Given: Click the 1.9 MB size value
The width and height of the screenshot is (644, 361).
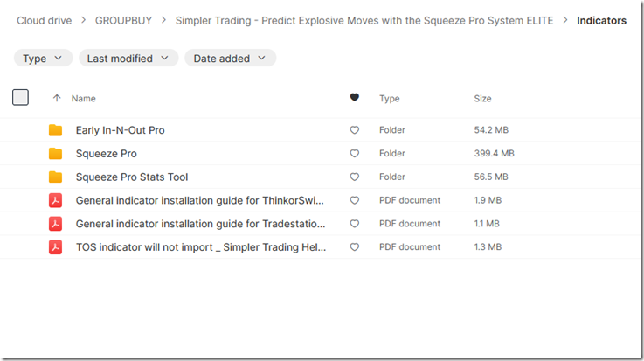Looking at the screenshot, I should (488, 200).
